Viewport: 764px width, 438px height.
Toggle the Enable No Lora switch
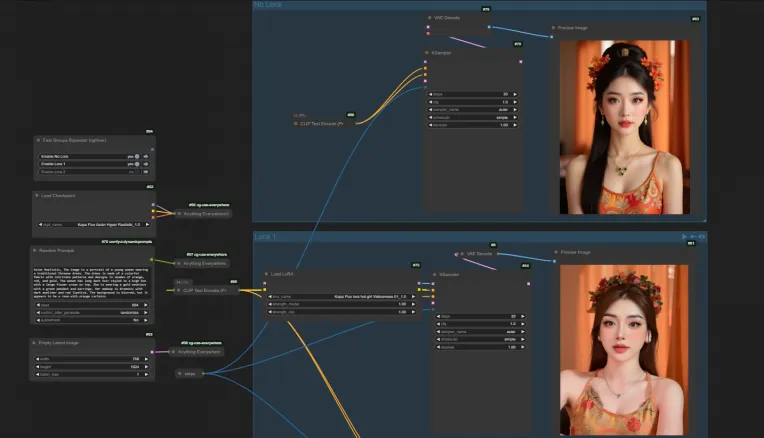coord(135,156)
